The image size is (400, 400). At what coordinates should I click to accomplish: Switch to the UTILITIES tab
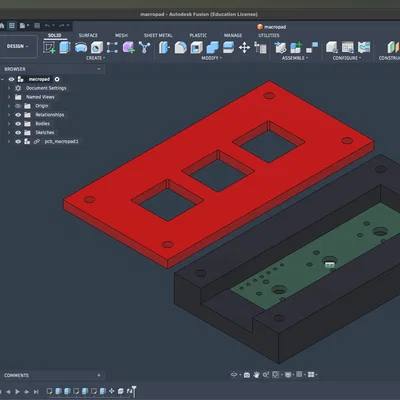(269, 35)
